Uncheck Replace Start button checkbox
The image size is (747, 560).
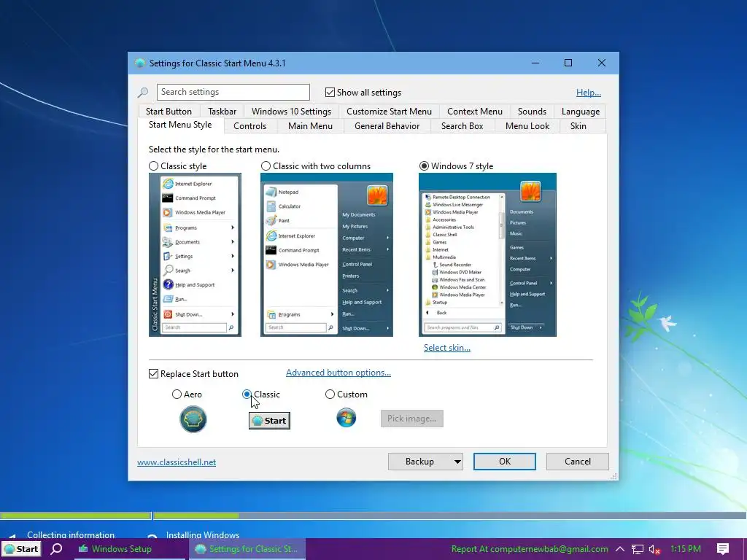pos(153,374)
